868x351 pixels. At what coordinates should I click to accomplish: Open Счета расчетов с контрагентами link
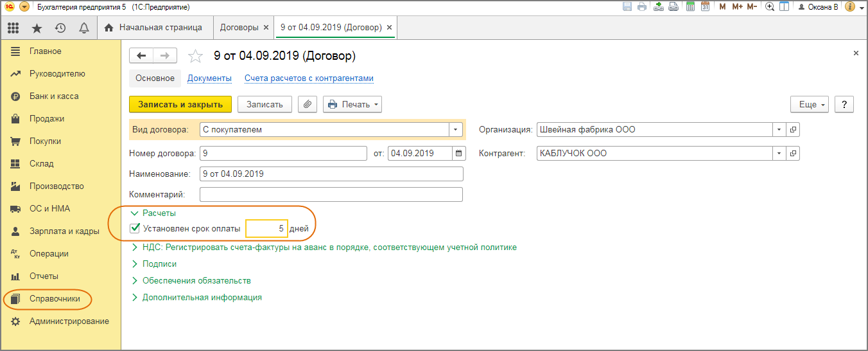click(309, 78)
